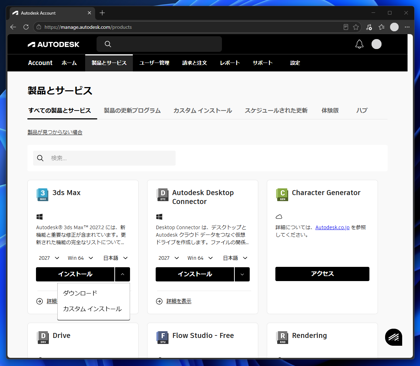
Task: Close the Autodesk Account tab
Action: coord(89,13)
